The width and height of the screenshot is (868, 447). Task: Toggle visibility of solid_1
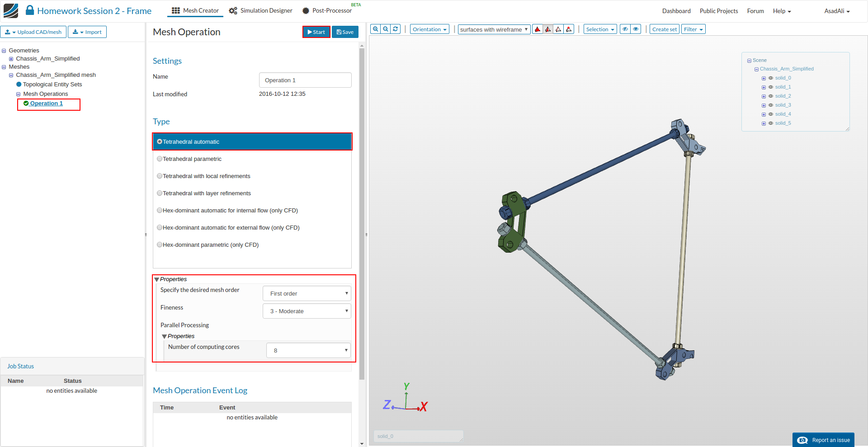[x=771, y=87]
